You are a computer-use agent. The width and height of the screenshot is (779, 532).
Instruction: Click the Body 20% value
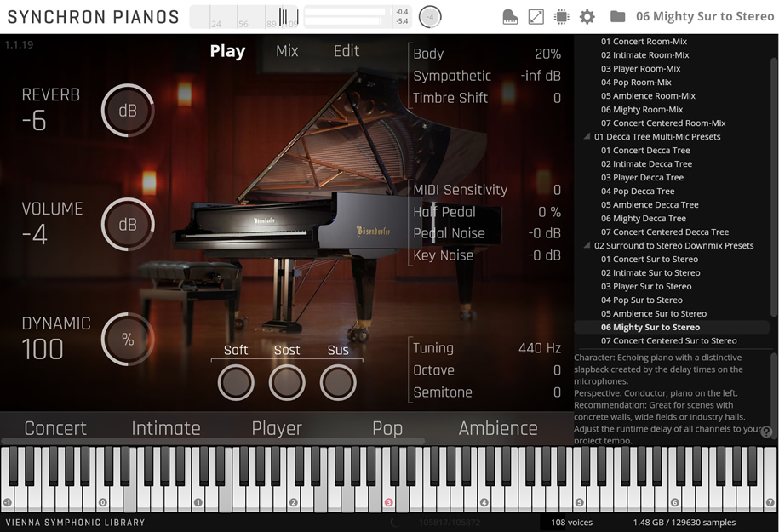pos(547,54)
